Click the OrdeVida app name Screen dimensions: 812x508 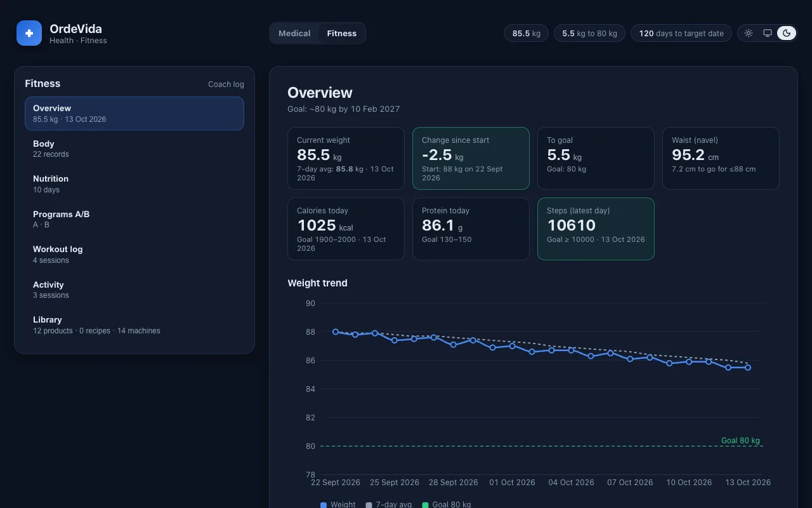pos(75,29)
